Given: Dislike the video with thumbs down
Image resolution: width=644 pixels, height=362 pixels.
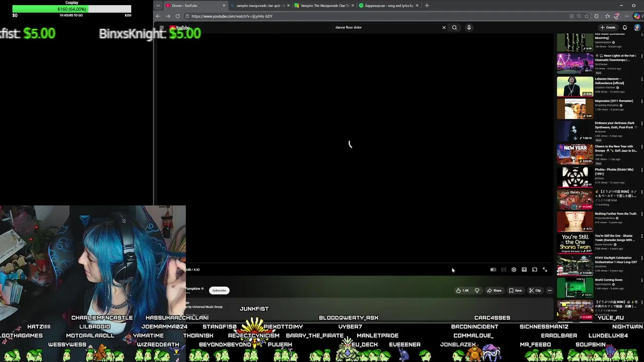Looking at the screenshot, I should (477, 291).
